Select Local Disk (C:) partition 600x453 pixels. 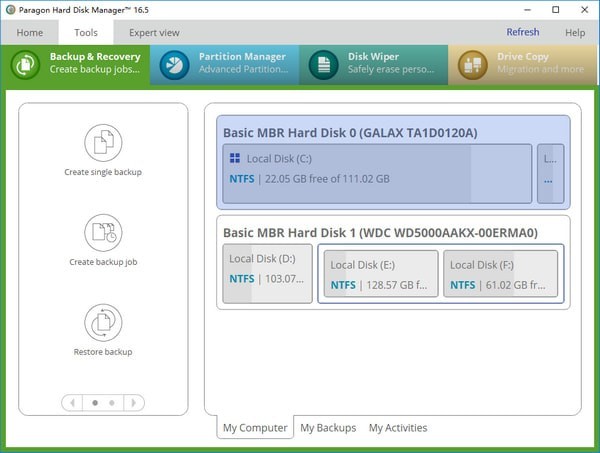click(377, 173)
